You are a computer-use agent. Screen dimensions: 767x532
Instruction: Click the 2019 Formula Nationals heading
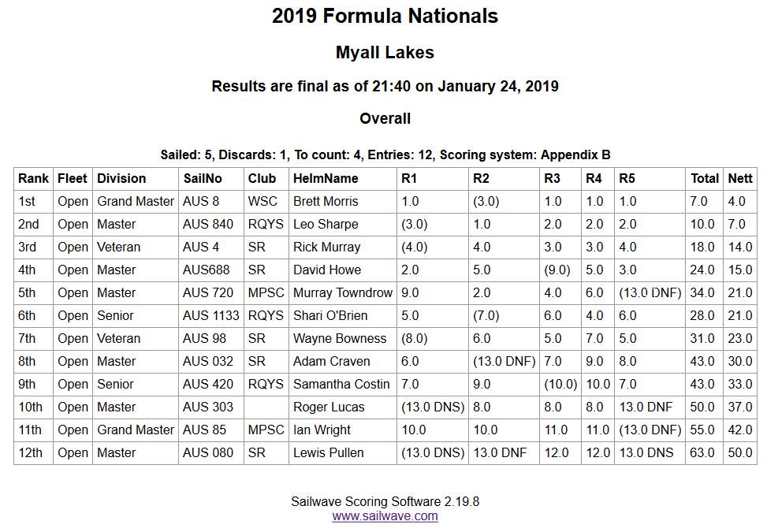(385, 16)
